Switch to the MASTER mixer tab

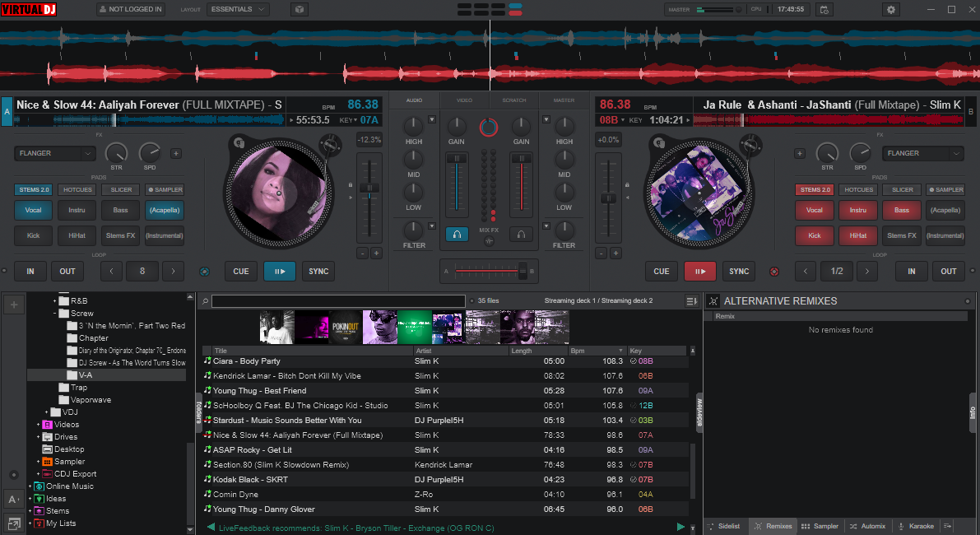click(x=564, y=100)
